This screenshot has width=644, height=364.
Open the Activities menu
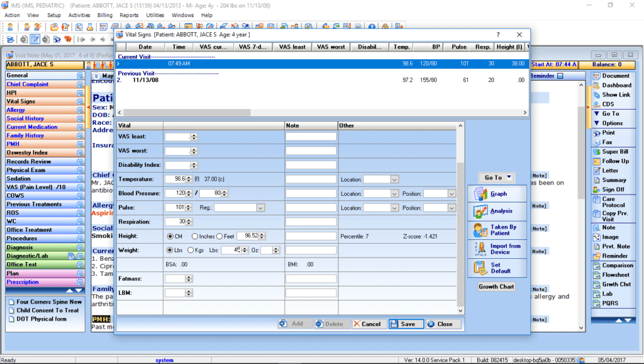[x=79, y=15]
